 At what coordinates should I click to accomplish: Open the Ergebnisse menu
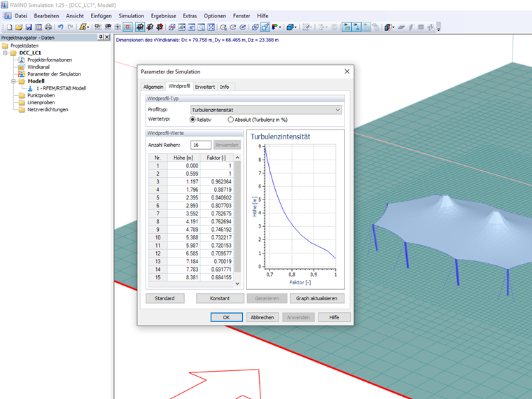(164, 16)
